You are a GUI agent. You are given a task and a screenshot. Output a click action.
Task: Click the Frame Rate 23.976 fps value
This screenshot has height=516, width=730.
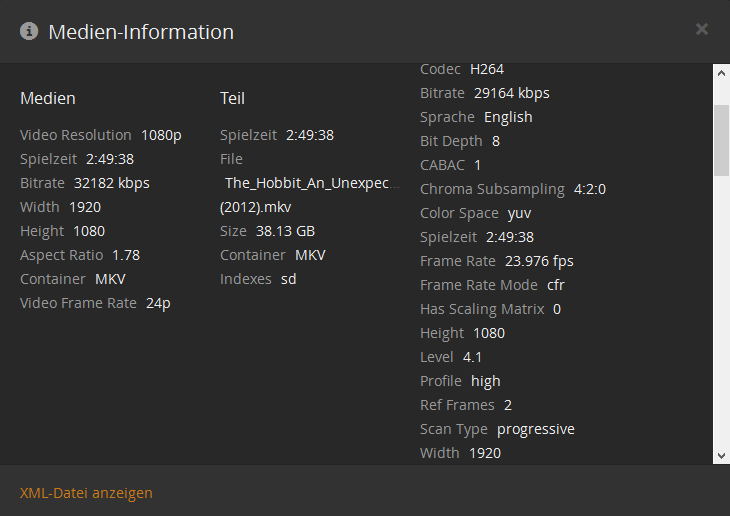[x=539, y=261]
